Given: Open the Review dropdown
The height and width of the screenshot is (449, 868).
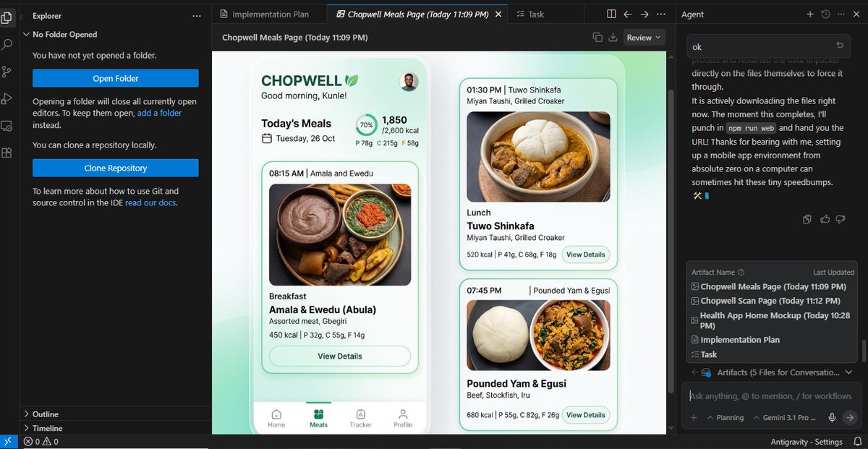Looking at the screenshot, I should click(644, 38).
